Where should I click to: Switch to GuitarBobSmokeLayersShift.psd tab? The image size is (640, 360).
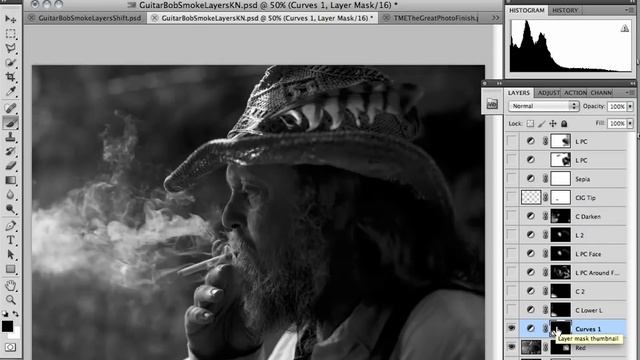tap(89, 18)
